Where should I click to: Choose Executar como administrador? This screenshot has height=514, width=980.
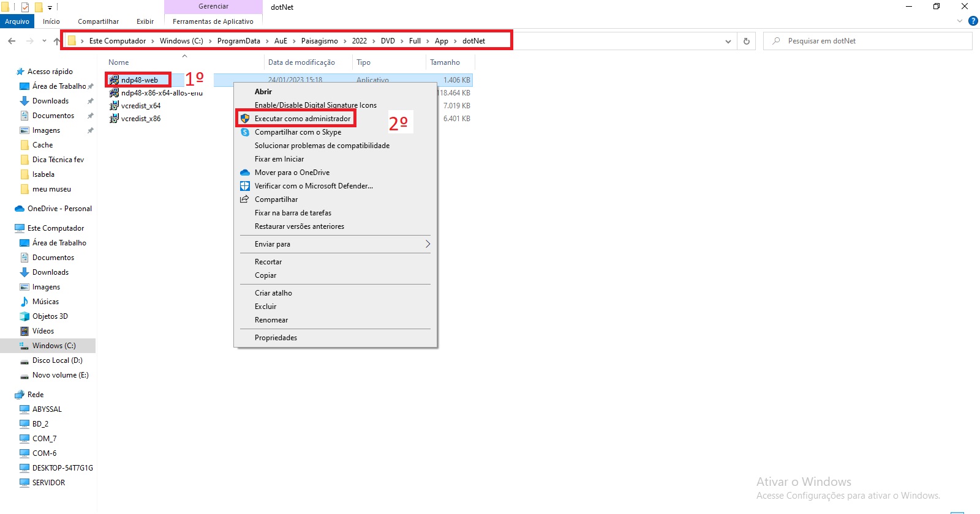303,119
